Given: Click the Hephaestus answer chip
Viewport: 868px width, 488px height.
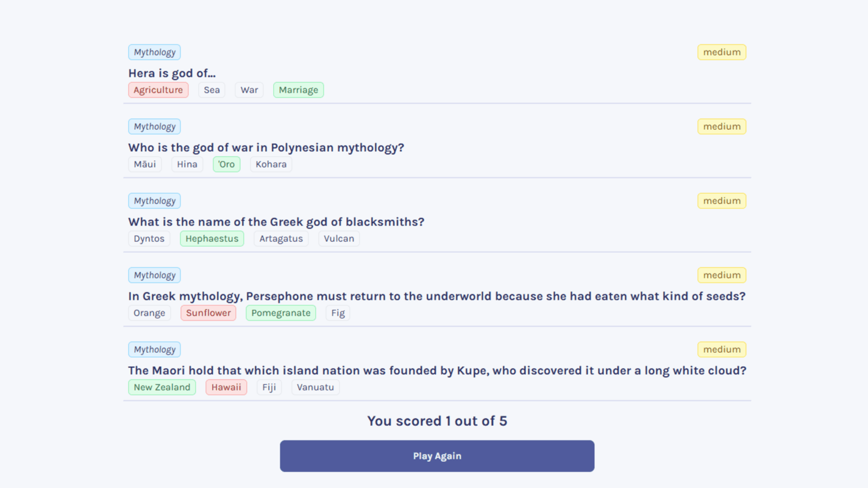Looking at the screenshot, I should pyautogui.click(x=212, y=238).
